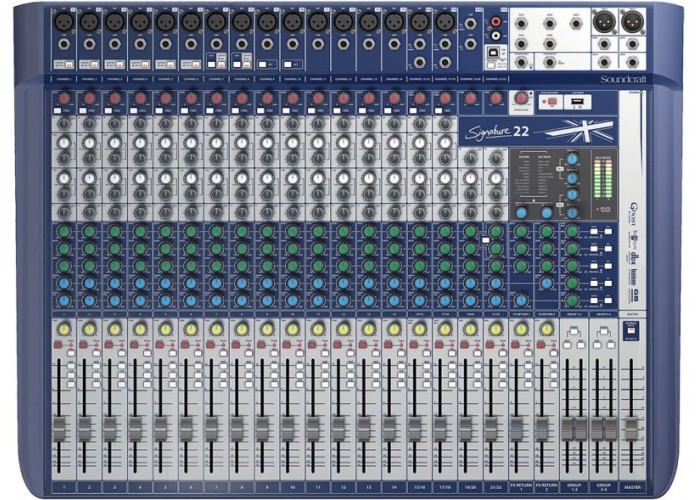700x500 pixels.
Task: Click the USB power port beside 48V switch
Action: pyautogui.click(x=576, y=102)
